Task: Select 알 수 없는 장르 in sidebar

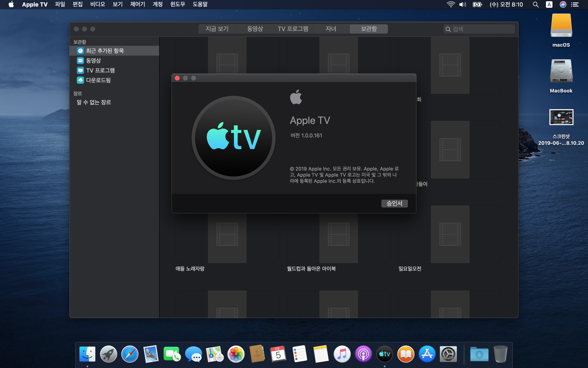Action: (x=94, y=102)
